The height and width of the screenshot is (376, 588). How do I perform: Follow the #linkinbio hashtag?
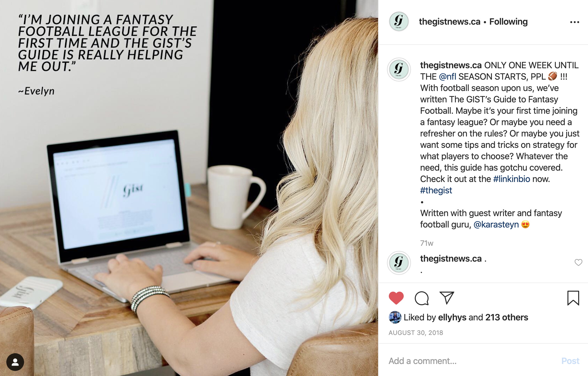click(x=511, y=179)
